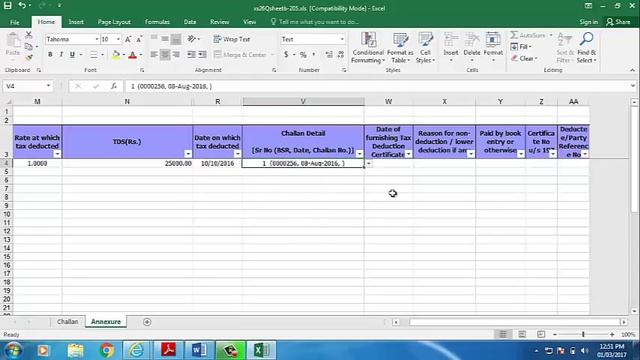Open the font size dropdown
Viewport: 640px width, 360px height.
click(118, 39)
